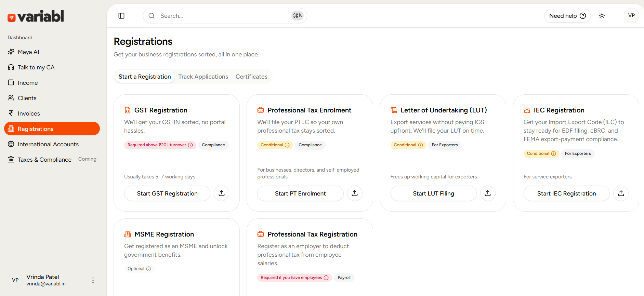Image resolution: width=644 pixels, height=296 pixels.
Task: Click Usually takes 5–7 working days text
Action: pyautogui.click(x=160, y=177)
